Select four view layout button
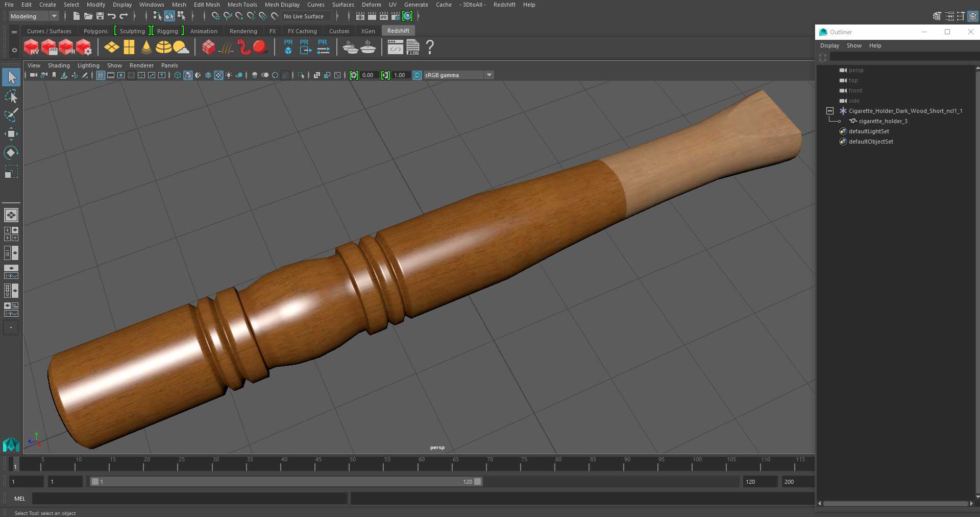Image resolution: width=980 pixels, height=517 pixels. tap(11, 234)
